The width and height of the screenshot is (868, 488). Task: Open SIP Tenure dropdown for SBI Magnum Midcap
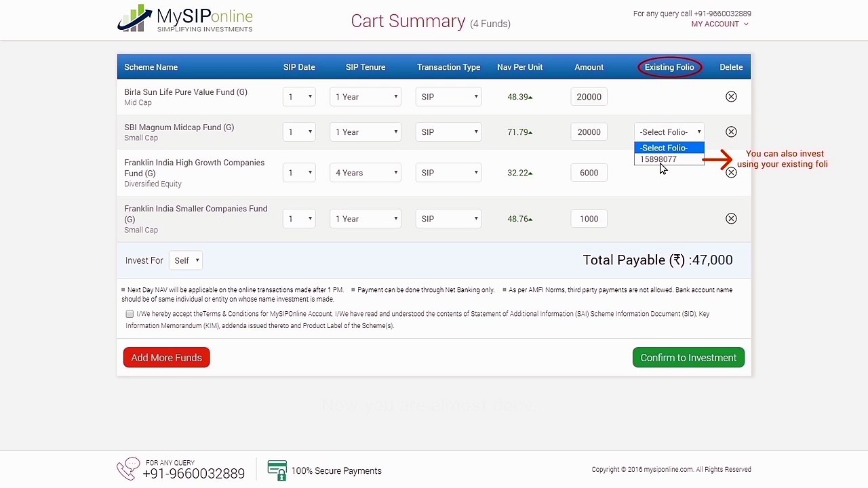tap(366, 132)
